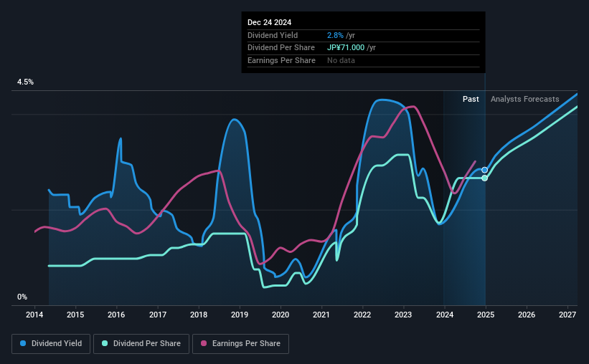The image size is (589, 364).
Task: Click the teal Dividend Per Share legend dot
Action: [105, 343]
